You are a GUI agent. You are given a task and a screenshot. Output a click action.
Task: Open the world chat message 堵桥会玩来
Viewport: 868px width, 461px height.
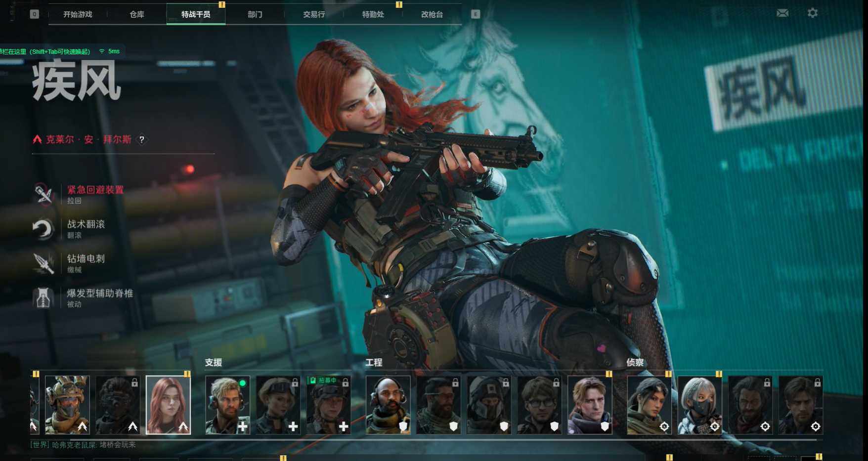tap(118, 445)
